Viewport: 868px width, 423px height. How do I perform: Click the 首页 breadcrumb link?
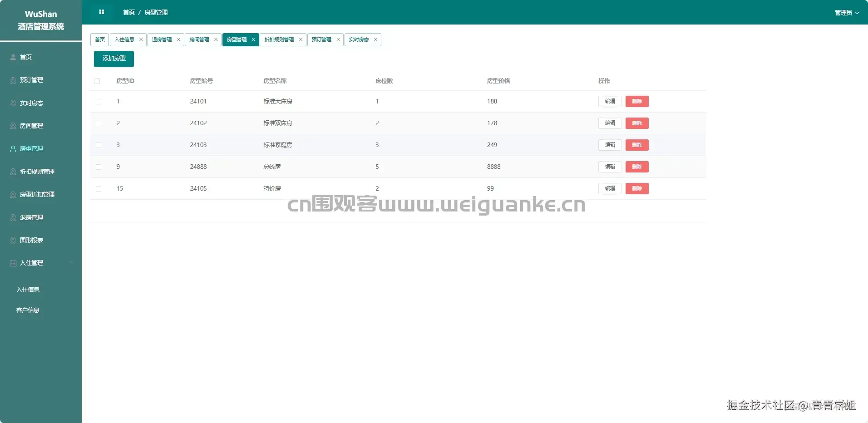[x=129, y=12]
